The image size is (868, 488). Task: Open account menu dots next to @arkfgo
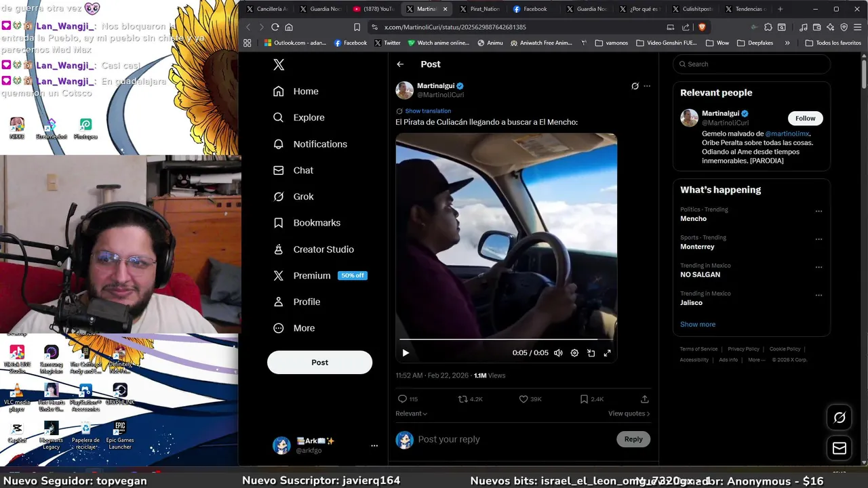pos(374,445)
